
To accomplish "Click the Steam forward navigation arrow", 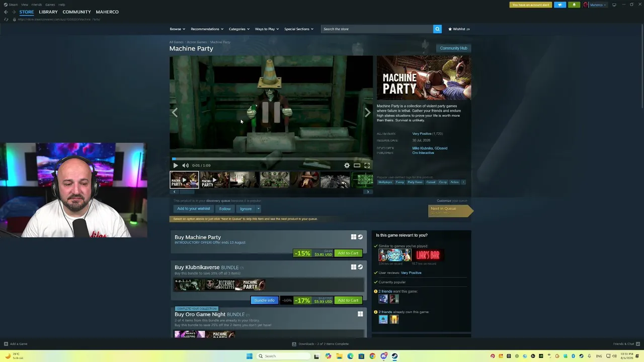I will click(14, 12).
